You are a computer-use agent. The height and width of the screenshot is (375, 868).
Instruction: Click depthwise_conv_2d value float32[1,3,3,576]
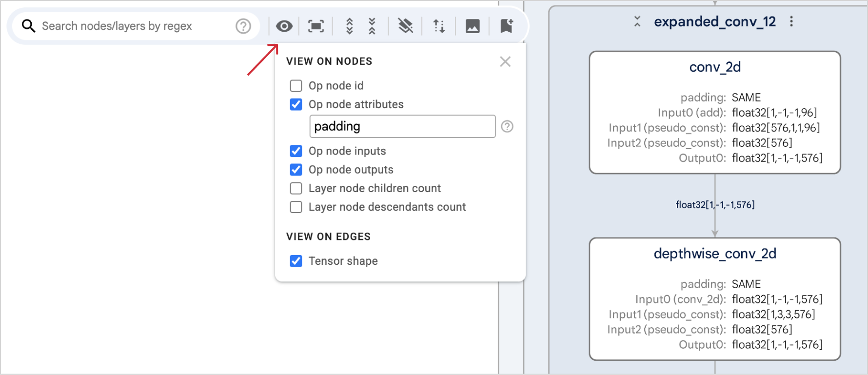click(773, 315)
